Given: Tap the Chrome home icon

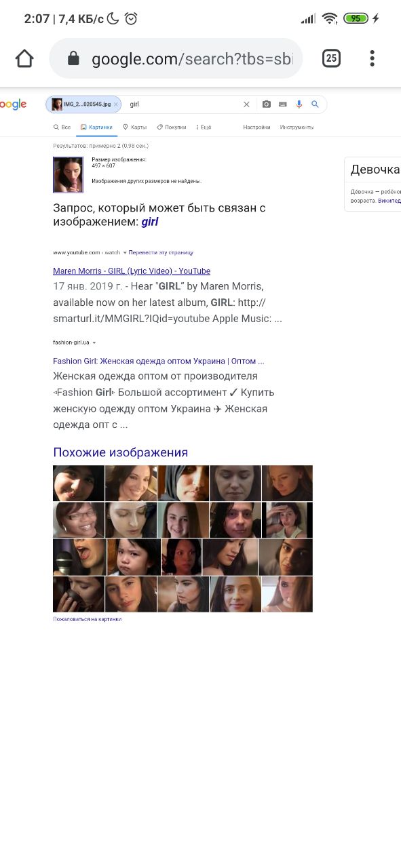Looking at the screenshot, I should pos(24,59).
